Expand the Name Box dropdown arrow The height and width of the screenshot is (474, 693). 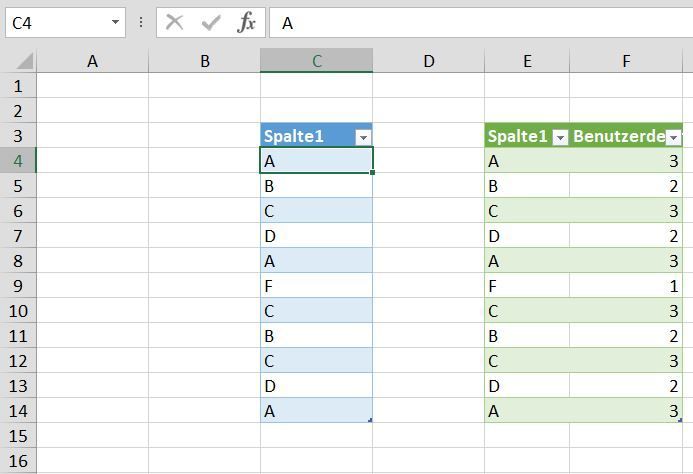(116, 22)
